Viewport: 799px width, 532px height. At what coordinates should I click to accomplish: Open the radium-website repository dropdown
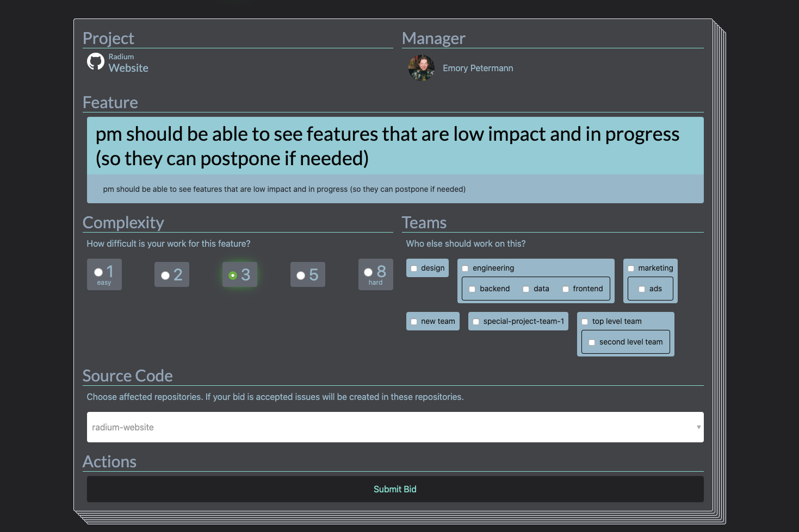coord(395,427)
